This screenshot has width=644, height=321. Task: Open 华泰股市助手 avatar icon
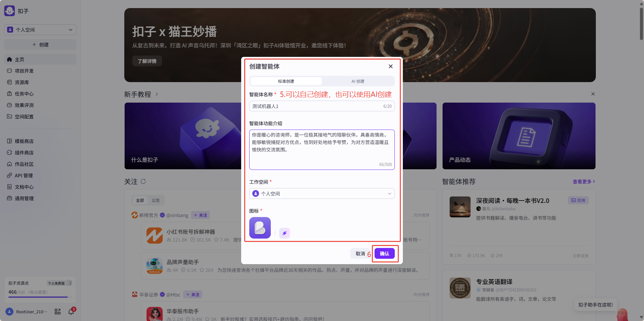(155, 314)
